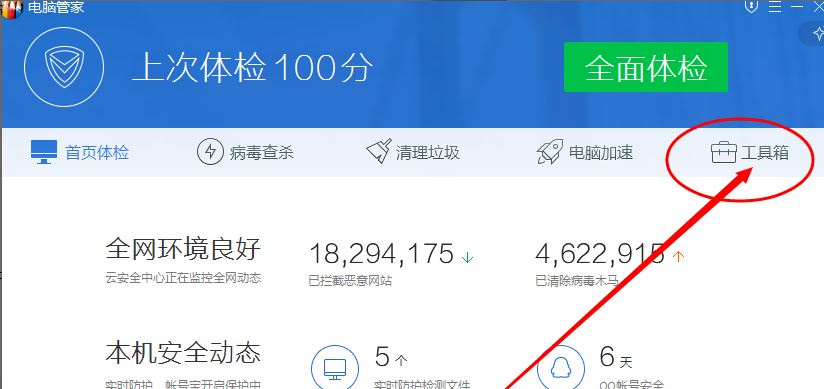824x389 pixels.
Task: Start the 全面体检 full checkup
Action: (646, 67)
